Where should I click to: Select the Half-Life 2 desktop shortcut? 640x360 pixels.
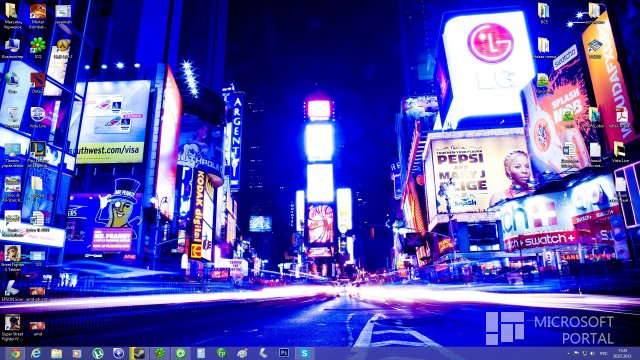click(63, 49)
